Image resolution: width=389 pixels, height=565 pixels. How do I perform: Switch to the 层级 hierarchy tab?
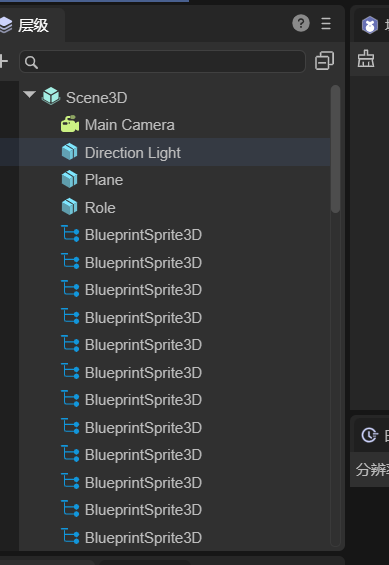[x=27, y=25]
